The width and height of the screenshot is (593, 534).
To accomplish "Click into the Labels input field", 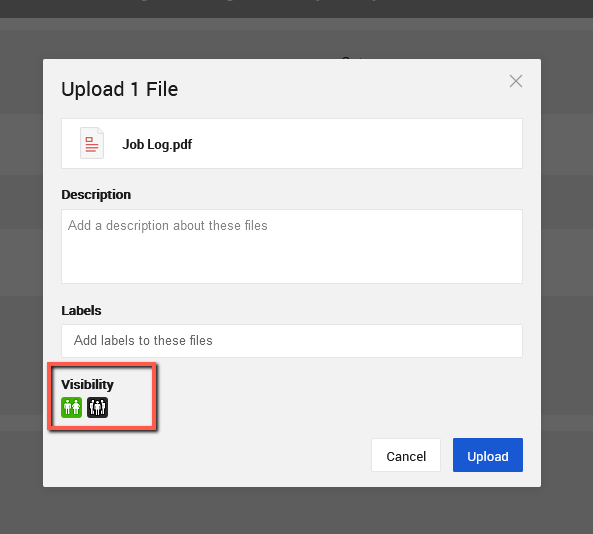I will [x=292, y=341].
